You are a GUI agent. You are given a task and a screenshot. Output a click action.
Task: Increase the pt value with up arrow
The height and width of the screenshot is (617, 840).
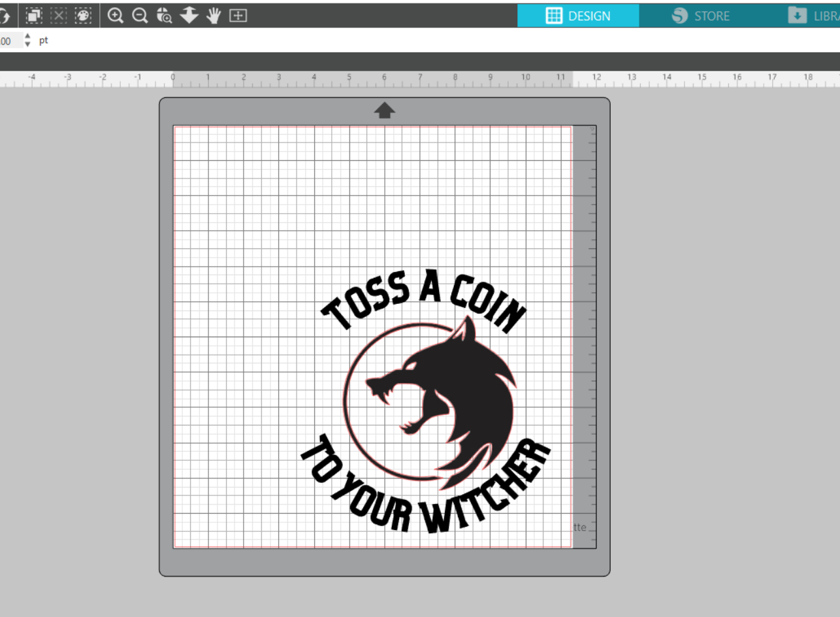27,37
